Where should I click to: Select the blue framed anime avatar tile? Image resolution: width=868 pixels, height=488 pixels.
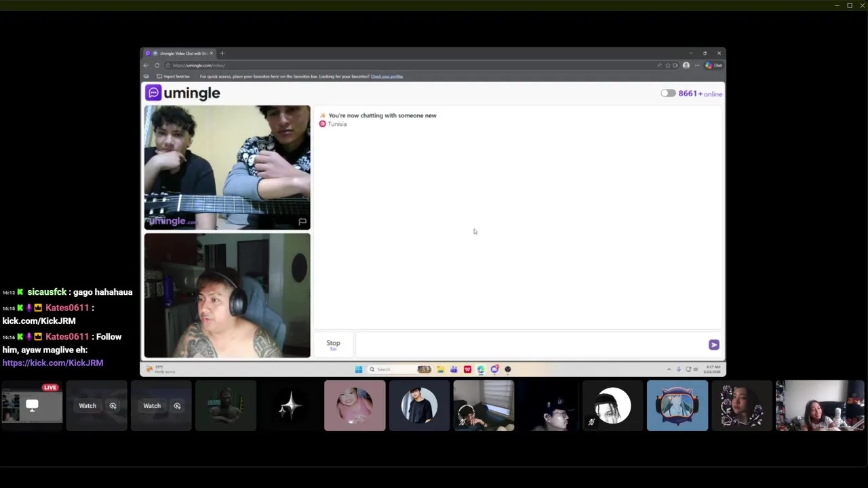(677, 405)
